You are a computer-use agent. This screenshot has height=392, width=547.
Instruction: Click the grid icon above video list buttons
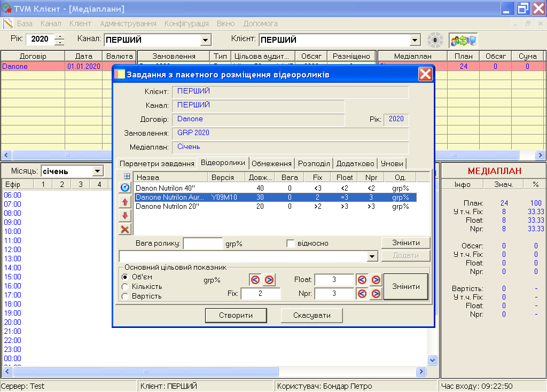pos(127,176)
